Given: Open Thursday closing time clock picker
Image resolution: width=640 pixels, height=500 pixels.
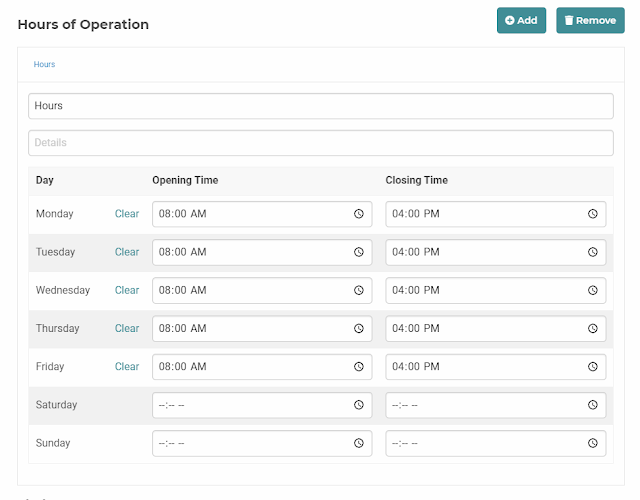Looking at the screenshot, I should [x=593, y=328].
